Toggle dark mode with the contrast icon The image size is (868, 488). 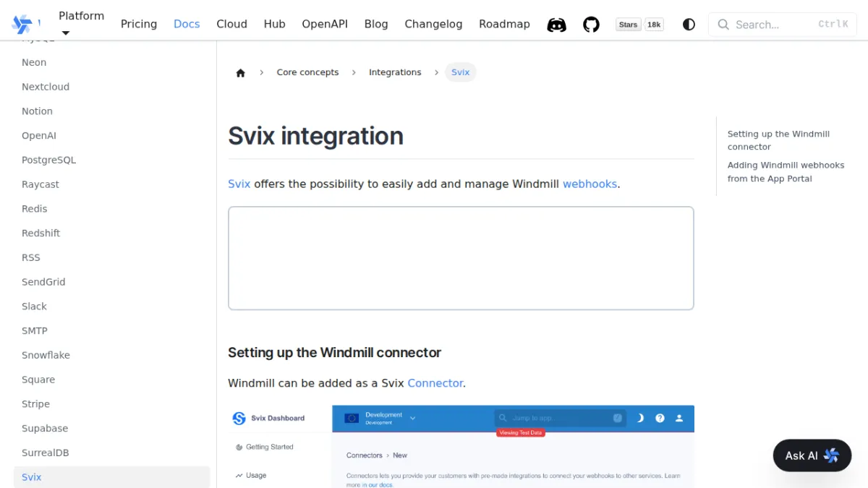tap(689, 25)
